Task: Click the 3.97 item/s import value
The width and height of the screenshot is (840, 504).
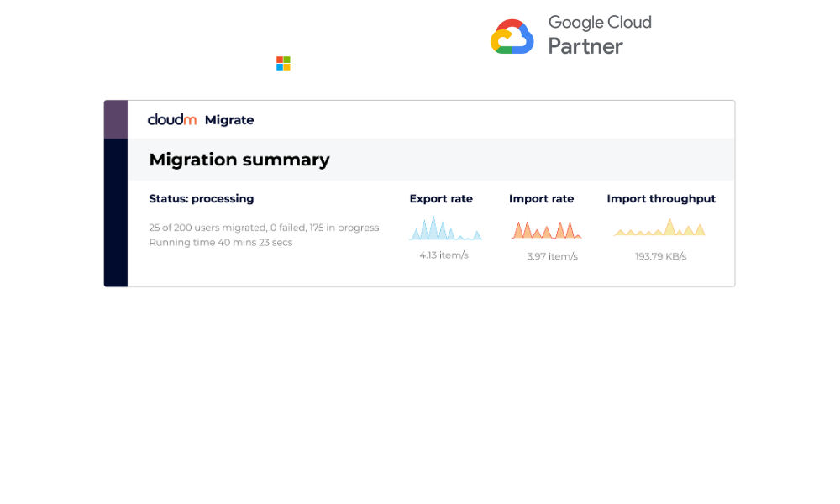Action: coord(552,256)
